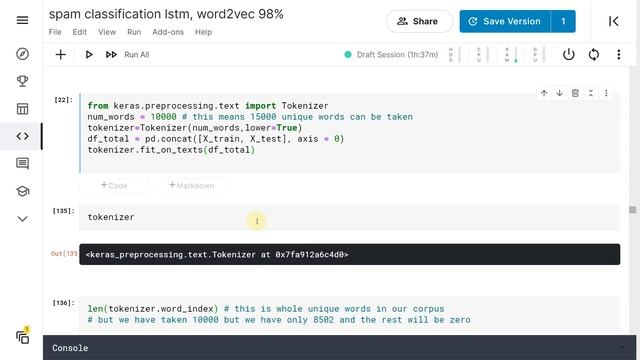
Task: Click the notebook title text
Action: tap(166, 14)
